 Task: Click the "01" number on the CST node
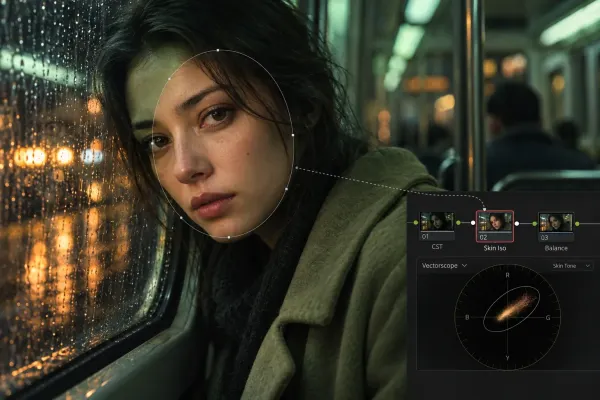click(x=426, y=237)
